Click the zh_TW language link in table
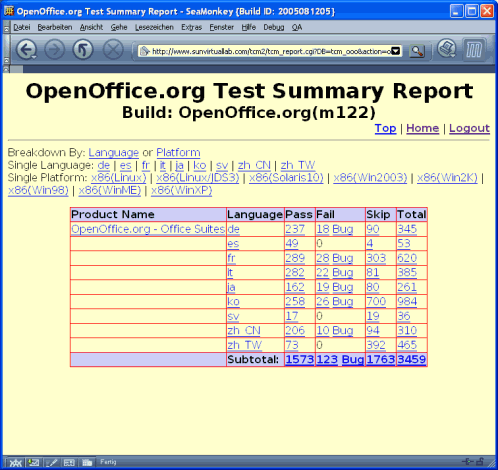This screenshot has height=470, width=498. click(x=245, y=345)
